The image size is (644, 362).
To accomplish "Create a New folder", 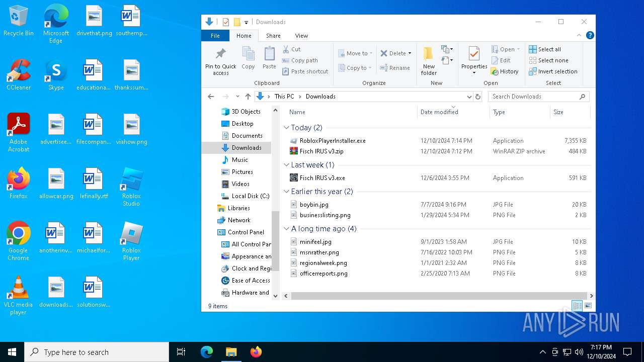I will [429, 60].
